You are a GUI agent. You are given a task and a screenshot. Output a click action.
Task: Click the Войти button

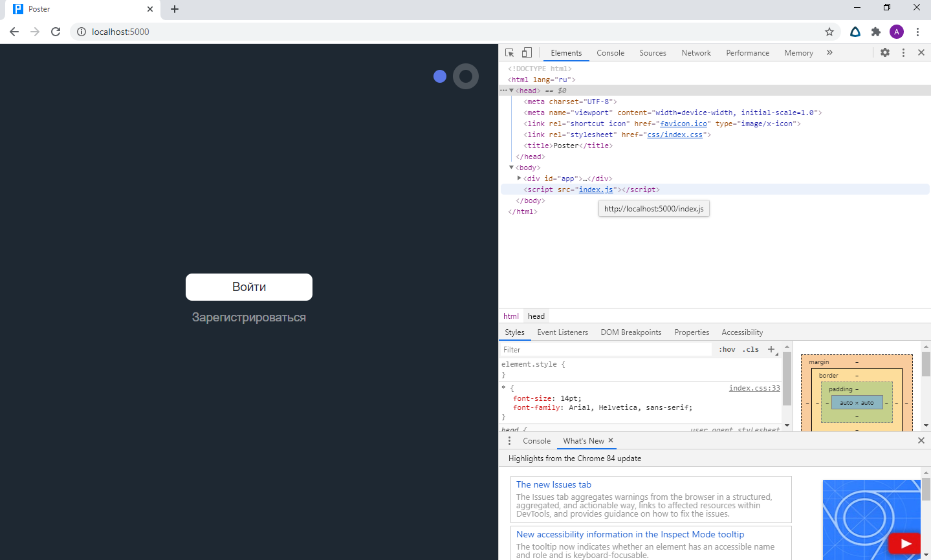249,287
